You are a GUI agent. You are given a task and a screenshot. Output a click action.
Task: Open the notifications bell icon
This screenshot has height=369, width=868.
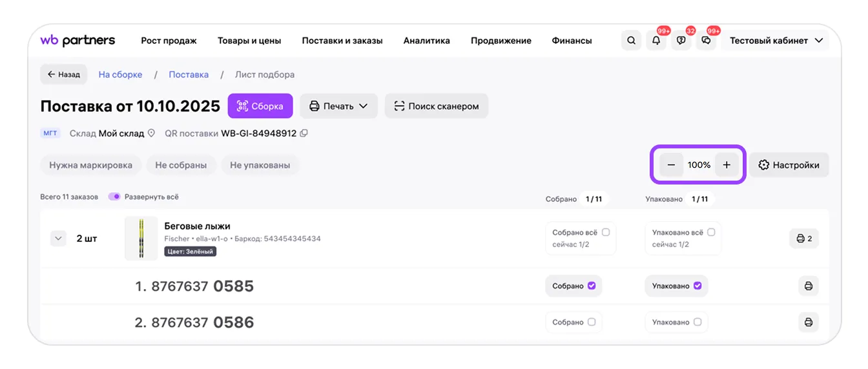point(656,41)
